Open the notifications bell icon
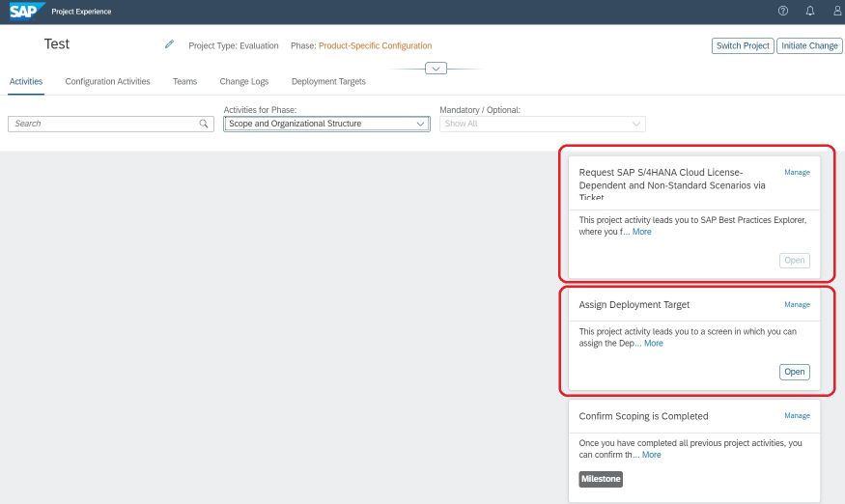The height and width of the screenshot is (504, 845). (810, 11)
